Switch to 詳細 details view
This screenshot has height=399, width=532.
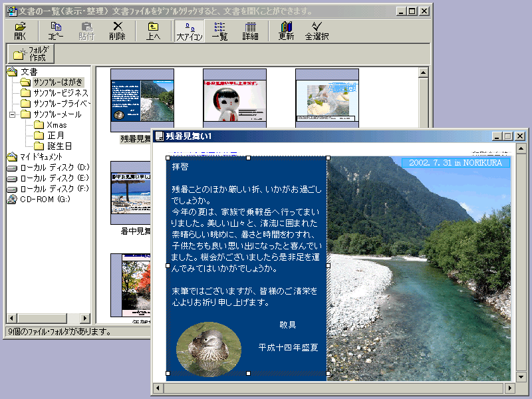[x=251, y=31]
